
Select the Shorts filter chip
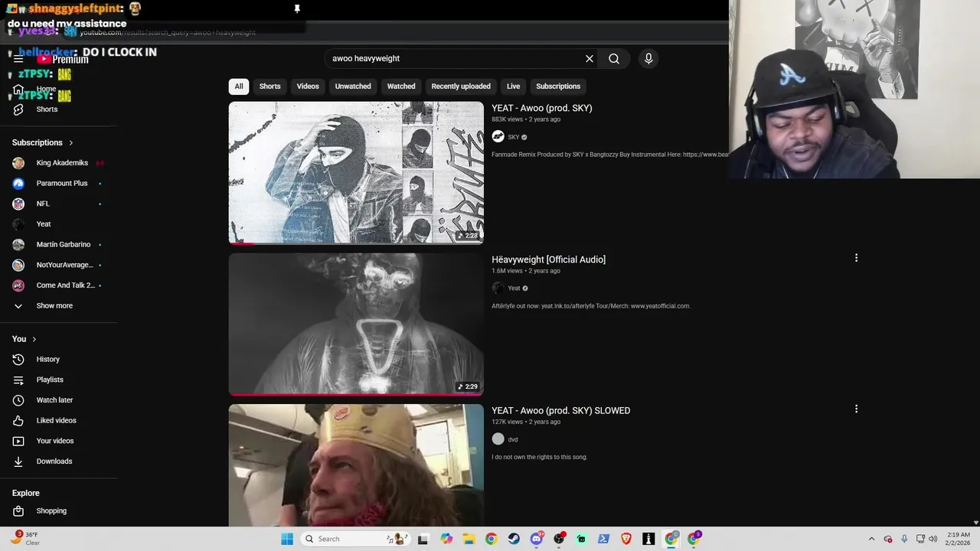[x=269, y=86]
